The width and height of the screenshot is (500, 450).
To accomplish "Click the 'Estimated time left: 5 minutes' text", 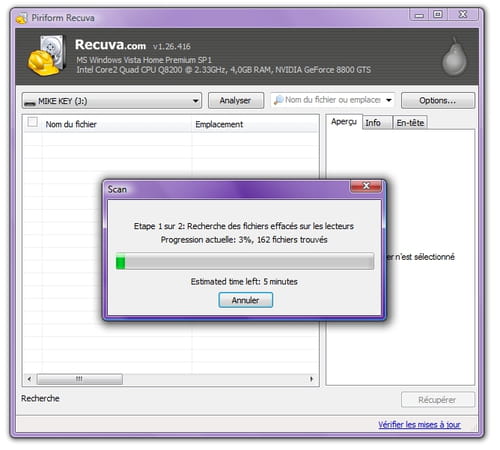I will pos(244,282).
